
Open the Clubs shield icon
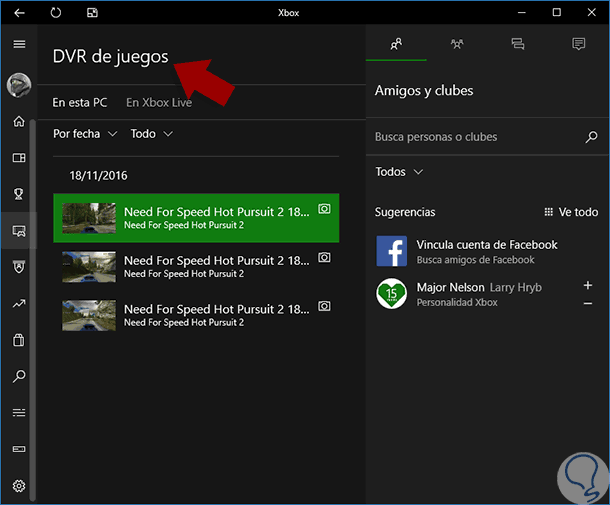(19, 267)
